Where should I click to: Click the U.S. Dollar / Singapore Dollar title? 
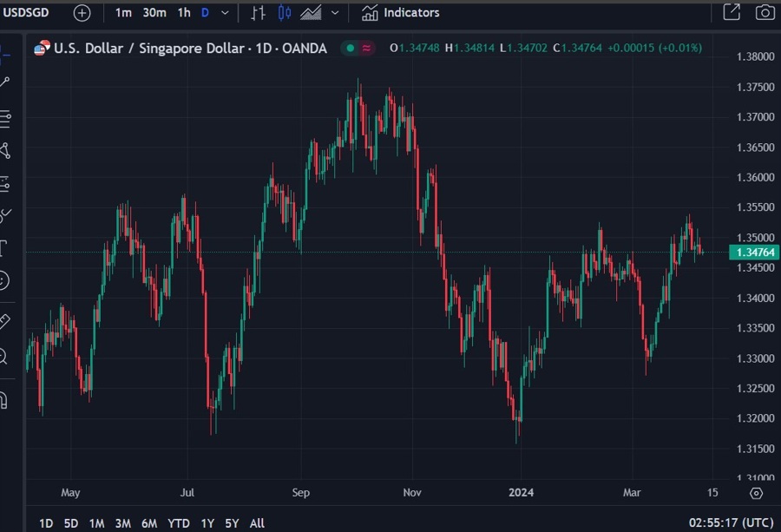pos(190,49)
